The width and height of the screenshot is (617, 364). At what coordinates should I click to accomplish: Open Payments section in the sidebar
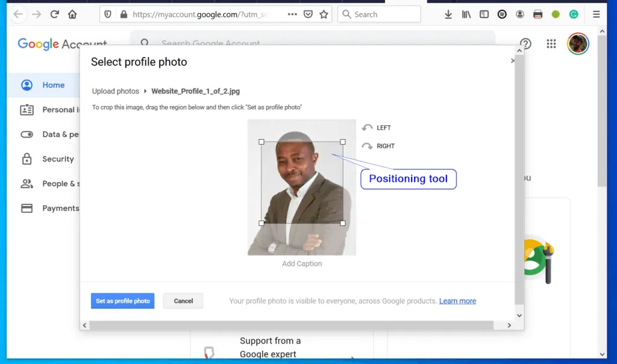point(60,208)
